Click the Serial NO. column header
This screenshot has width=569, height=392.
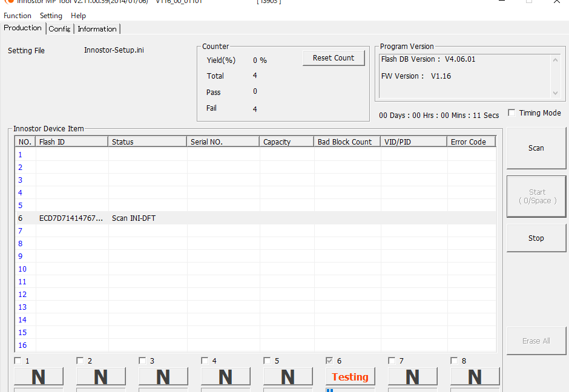coord(223,142)
